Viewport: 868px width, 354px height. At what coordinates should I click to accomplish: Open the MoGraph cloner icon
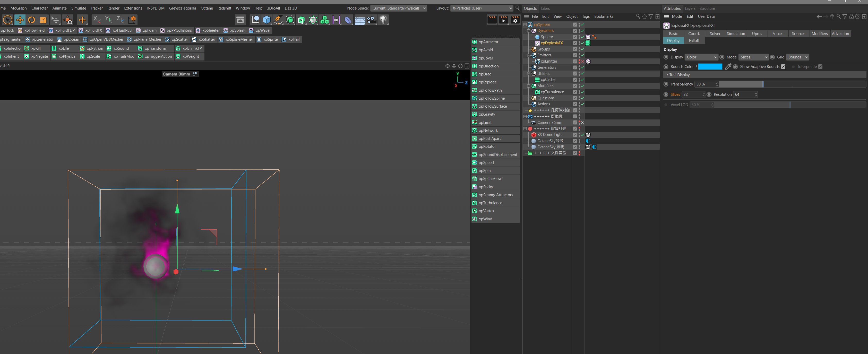click(324, 20)
